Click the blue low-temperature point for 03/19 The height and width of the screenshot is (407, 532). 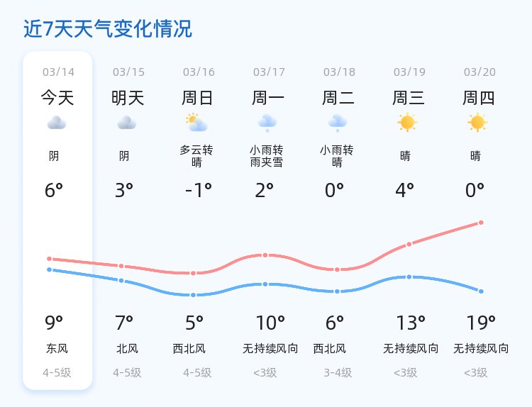point(409,277)
